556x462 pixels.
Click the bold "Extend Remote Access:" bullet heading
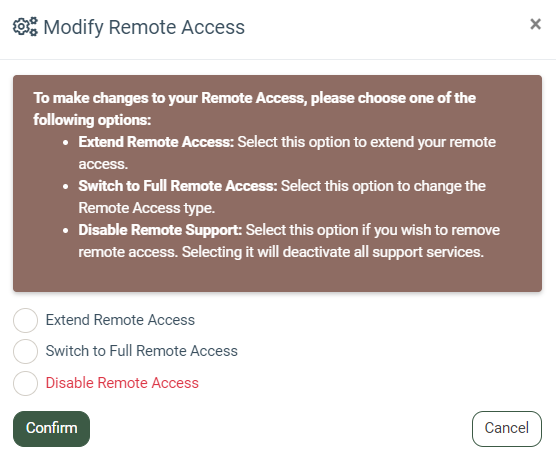point(156,142)
